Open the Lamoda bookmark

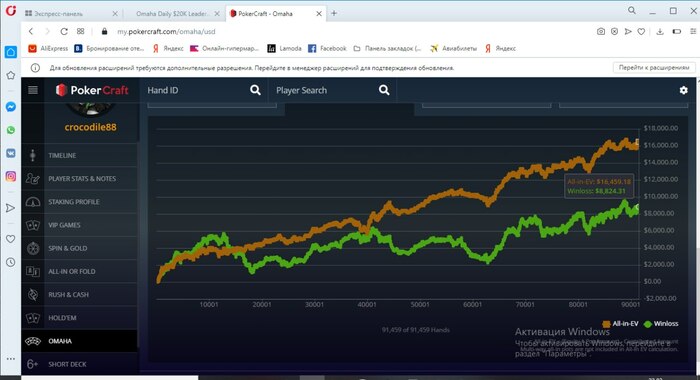point(284,48)
